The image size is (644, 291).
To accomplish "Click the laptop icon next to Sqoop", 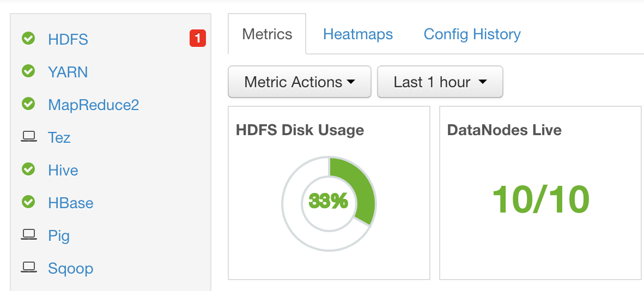I will click(28, 268).
